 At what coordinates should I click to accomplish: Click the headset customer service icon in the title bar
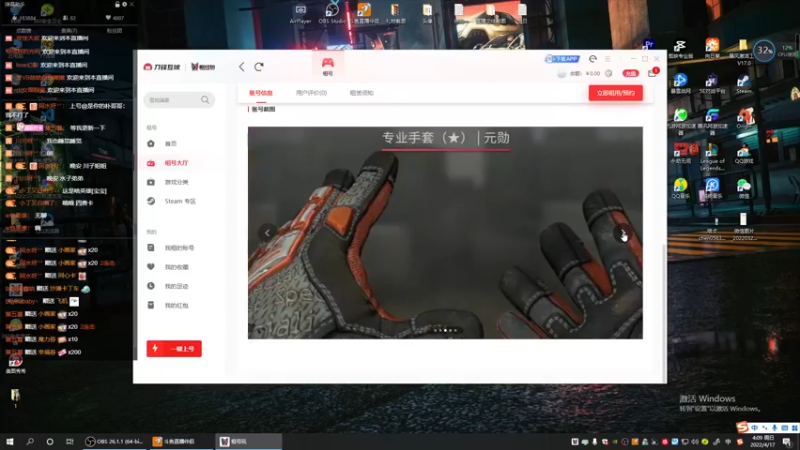[592, 59]
